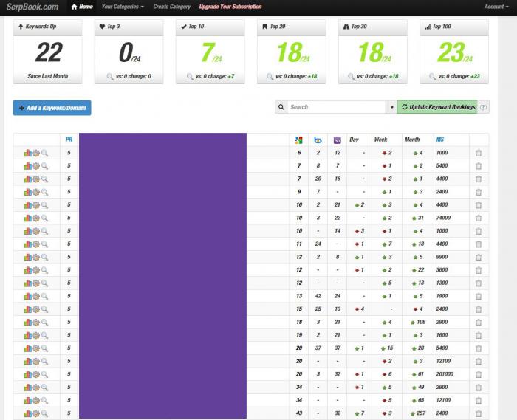This screenshot has width=517, height=420.
Task: Delete the keyword row with 3600 searches
Action: pyautogui.click(x=479, y=270)
